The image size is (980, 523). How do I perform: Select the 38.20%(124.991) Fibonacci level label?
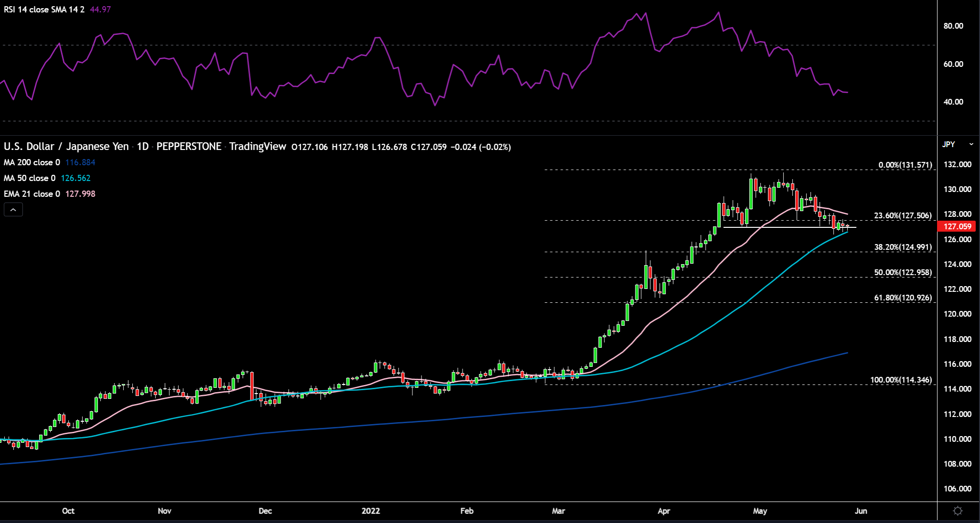(903, 247)
